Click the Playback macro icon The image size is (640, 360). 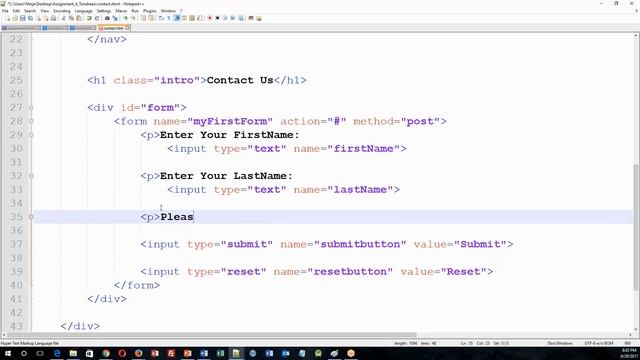click(225, 18)
